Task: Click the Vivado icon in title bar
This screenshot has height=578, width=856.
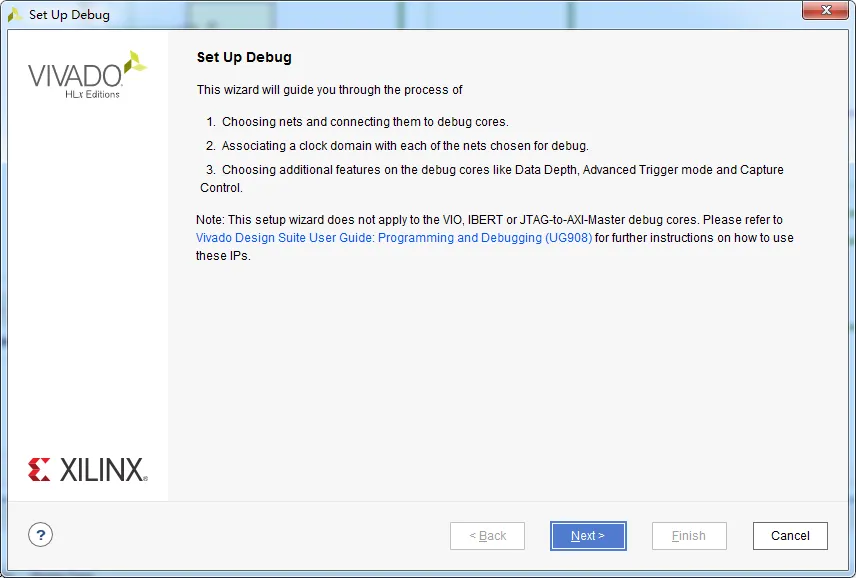Action: (14, 15)
